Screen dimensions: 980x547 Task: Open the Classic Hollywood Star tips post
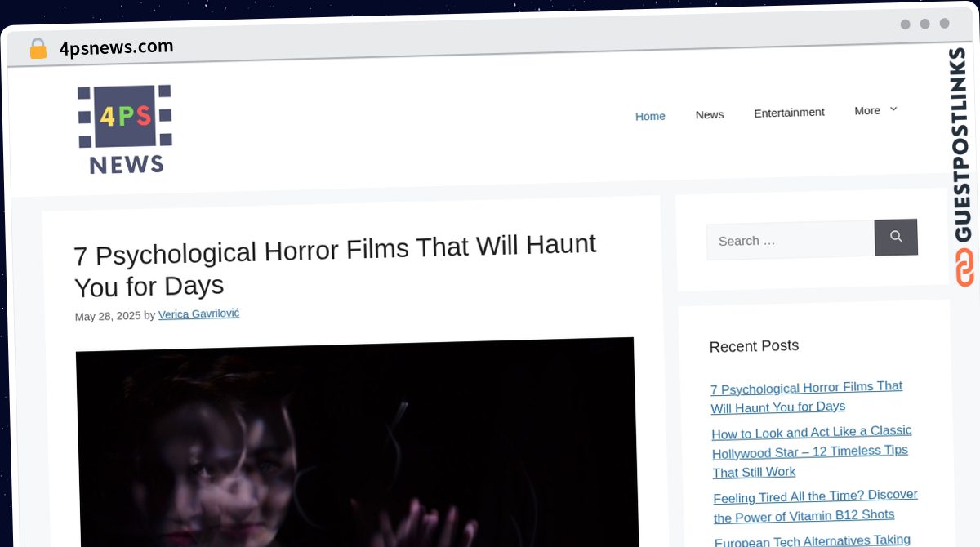coord(811,451)
